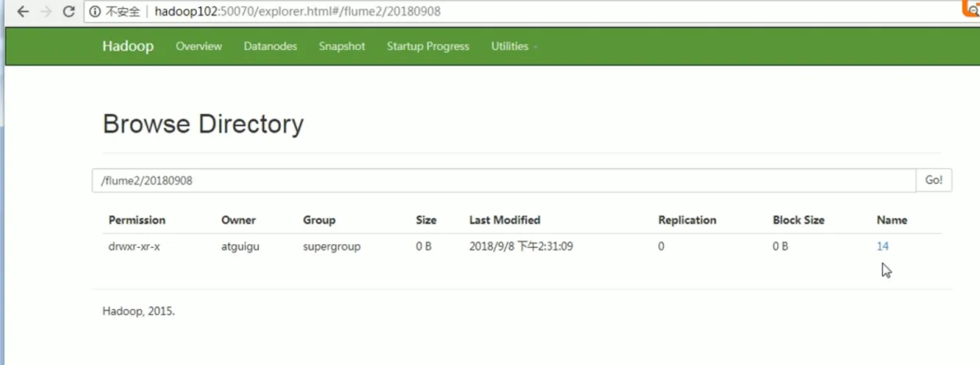The image size is (980, 365).
Task: Click the supergroup group cell
Action: coord(332,247)
